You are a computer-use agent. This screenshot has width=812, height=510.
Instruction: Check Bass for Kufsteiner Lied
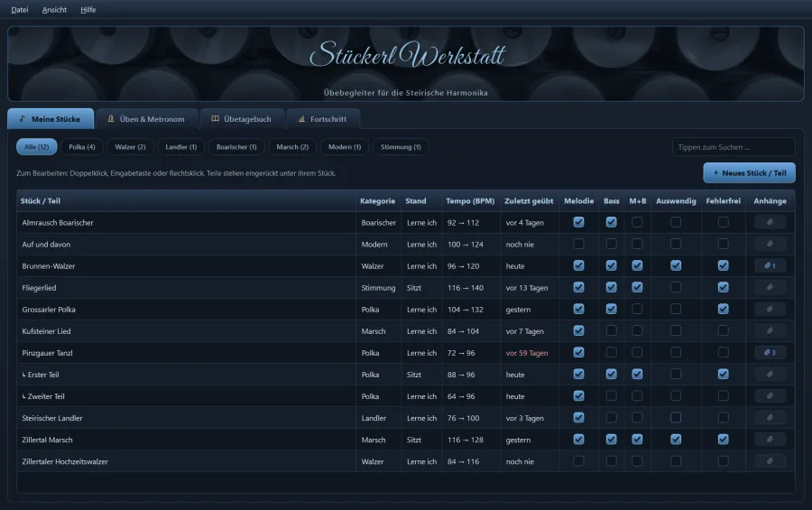tap(612, 331)
